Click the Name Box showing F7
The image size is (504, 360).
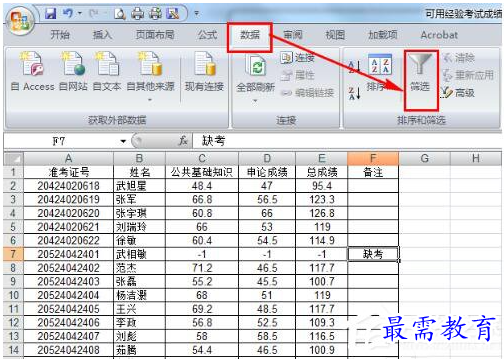coord(59,141)
